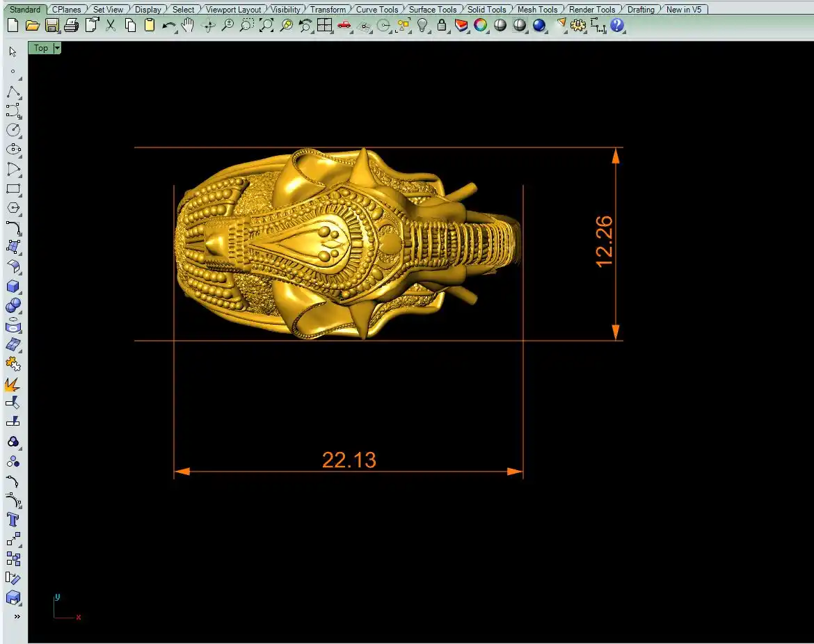The height and width of the screenshot is (644, 814).
Task: Toggle the light bulb hide objects icon
Action: [x=422, y=26]
